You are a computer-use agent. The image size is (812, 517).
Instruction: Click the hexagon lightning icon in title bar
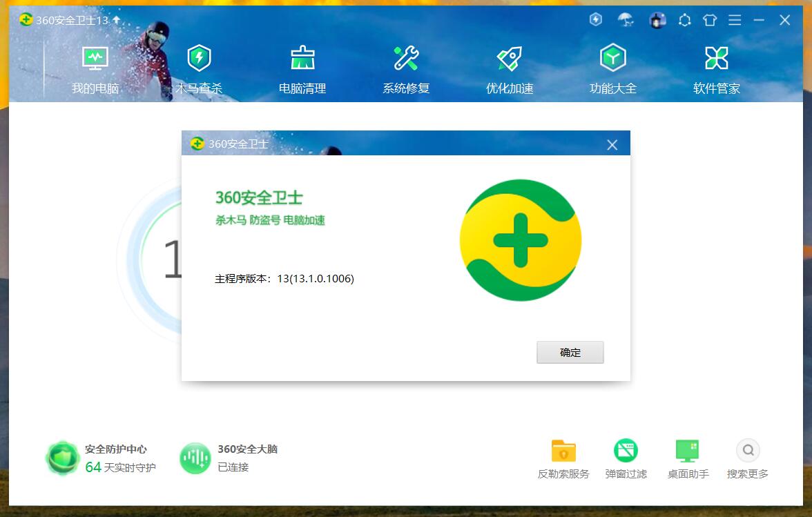[x=595, y=19]
